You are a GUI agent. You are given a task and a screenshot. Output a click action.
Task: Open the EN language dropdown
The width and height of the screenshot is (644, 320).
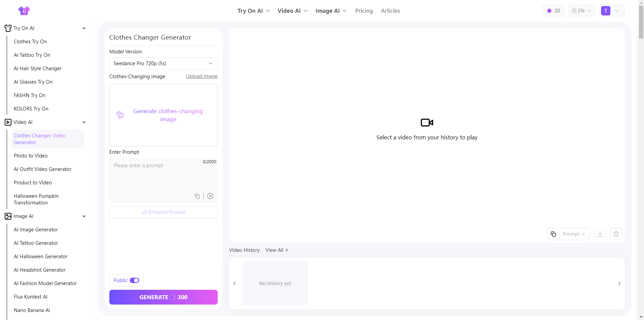coord(582,11)
